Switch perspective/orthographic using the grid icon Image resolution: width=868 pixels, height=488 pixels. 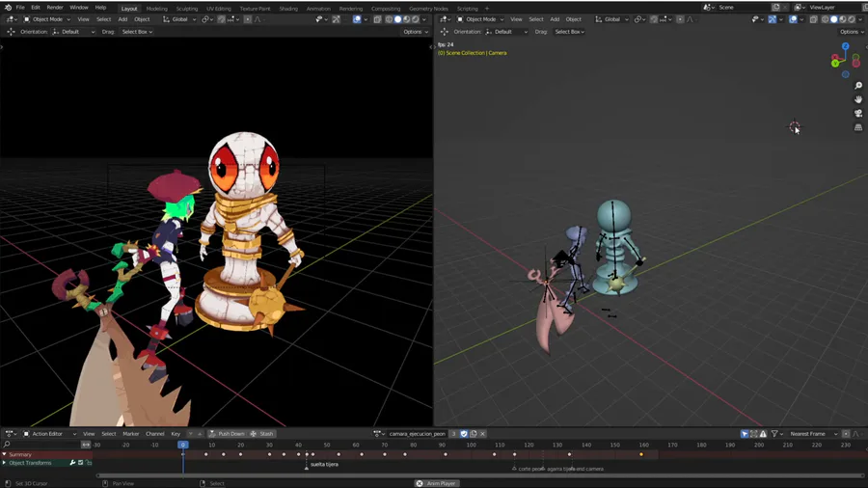coord(858,127)
